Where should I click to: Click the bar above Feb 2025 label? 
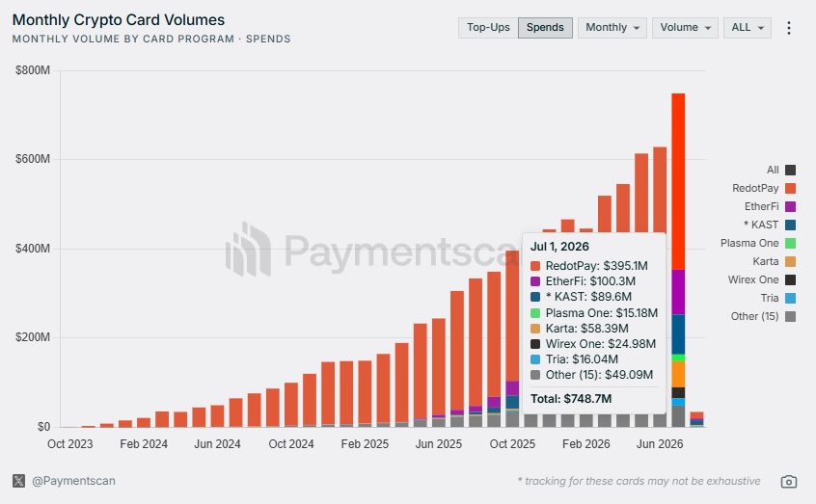(365, 394)
